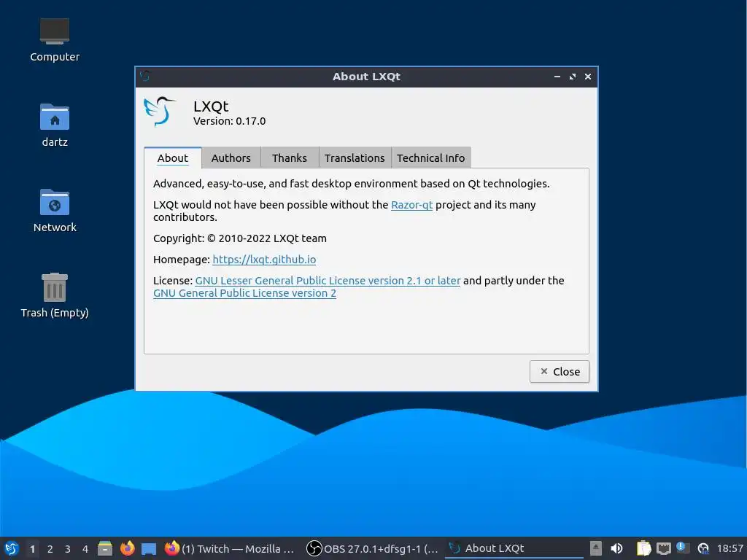Maximize the About LXQt window
Image resolution: width=747 pixels, height=560 pixels.
[573, 76]
